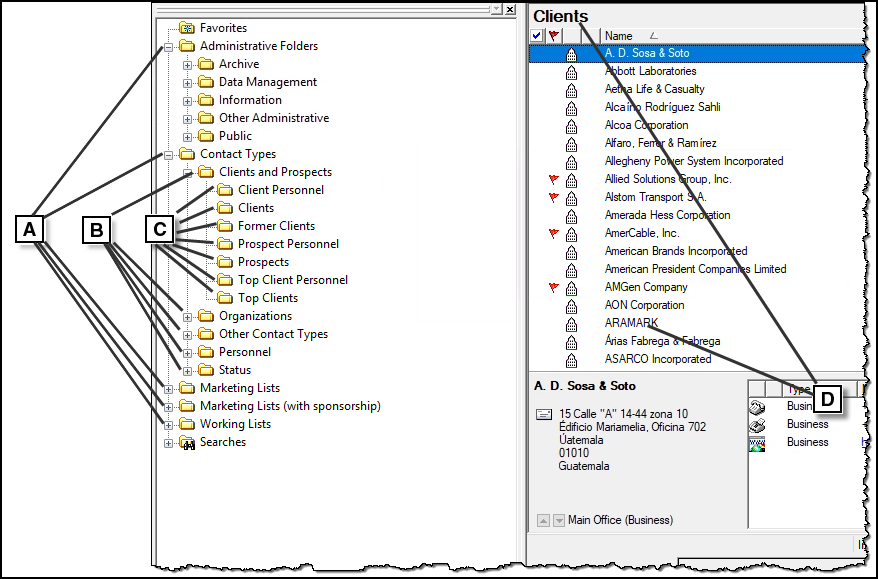Select Aetna Life & Casualty
This screenshot has height=579, width=878.
coord(655,89)
